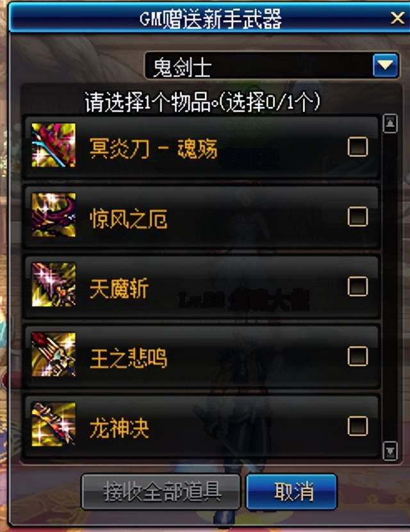410x532 pixels.
Task: Click the 天魔斩 weapon icon
Action: click(54, 285)
